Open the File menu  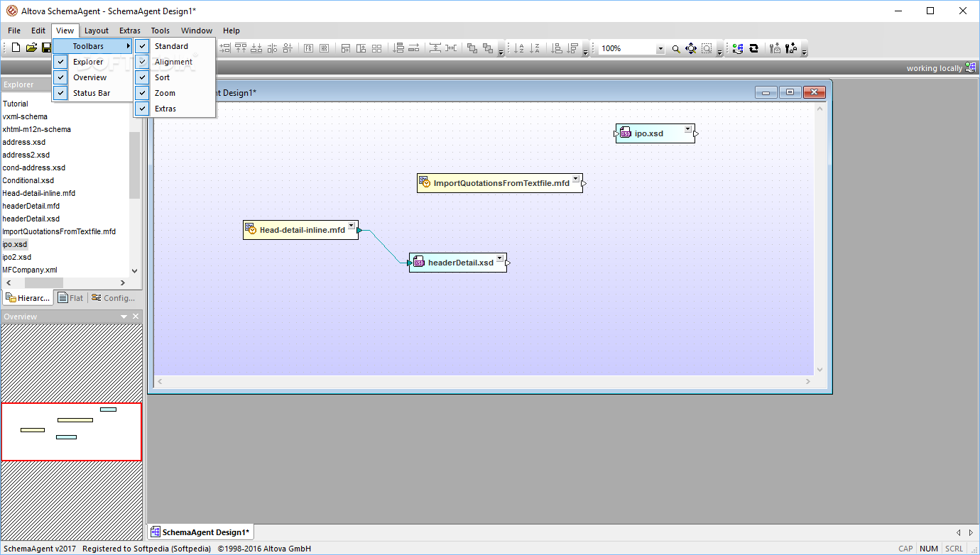pos(14,31)
